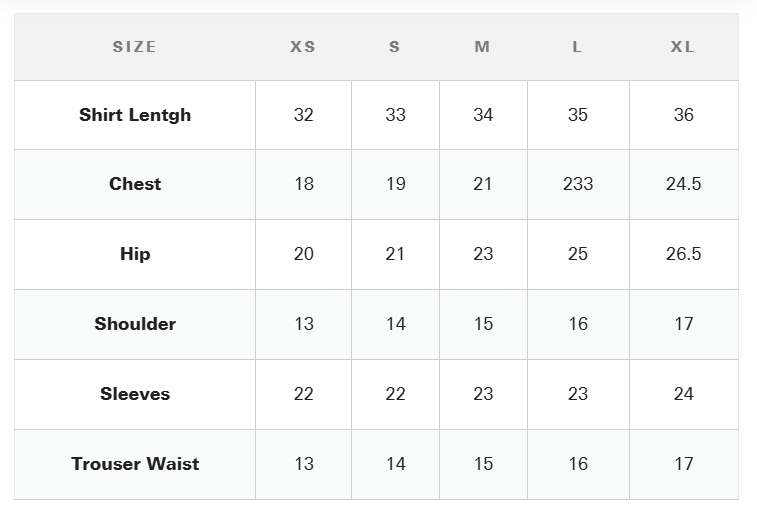Select the XL size header

(x=683, y=47)
